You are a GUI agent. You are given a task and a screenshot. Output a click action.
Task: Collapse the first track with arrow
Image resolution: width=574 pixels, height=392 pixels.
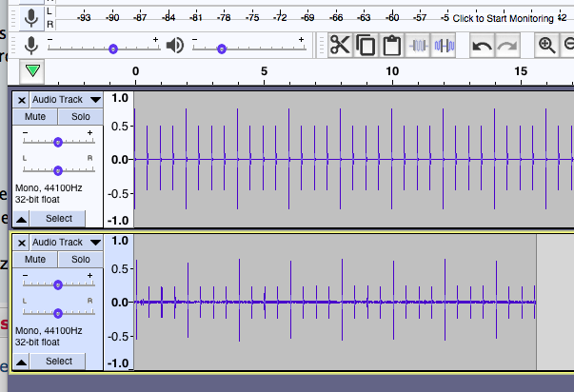(21, 219)
